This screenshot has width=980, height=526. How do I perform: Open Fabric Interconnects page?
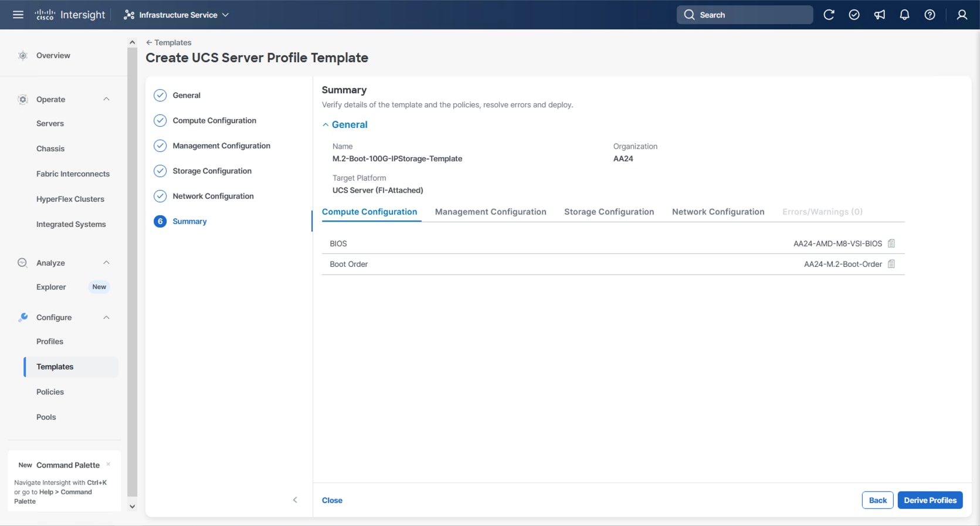pyautogui.click(x=73, y=174)
